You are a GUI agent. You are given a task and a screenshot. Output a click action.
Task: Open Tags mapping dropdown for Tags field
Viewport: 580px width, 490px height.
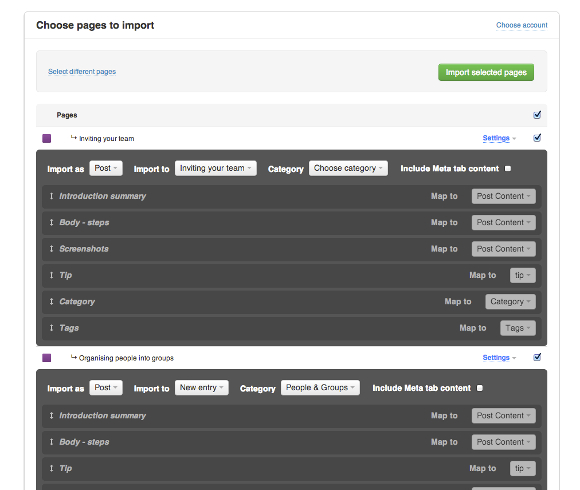coord(518,328)
